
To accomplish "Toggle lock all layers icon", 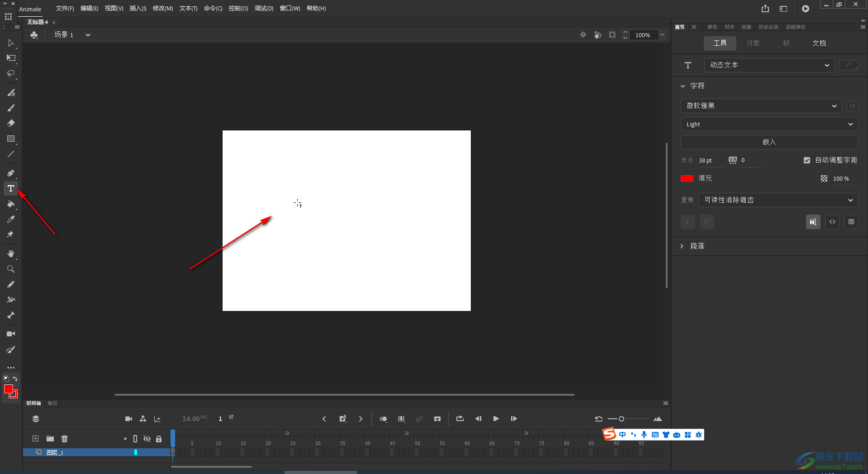I will coord(159,439).
